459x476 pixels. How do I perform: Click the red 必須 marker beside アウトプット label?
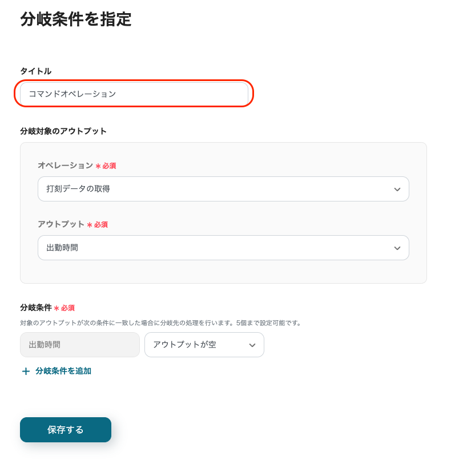[x=100, y=224]
